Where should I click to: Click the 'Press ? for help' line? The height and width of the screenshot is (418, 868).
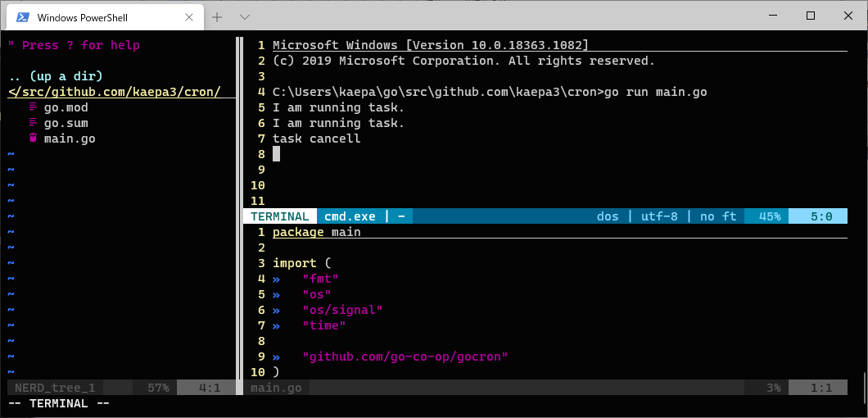pos(74,45)
